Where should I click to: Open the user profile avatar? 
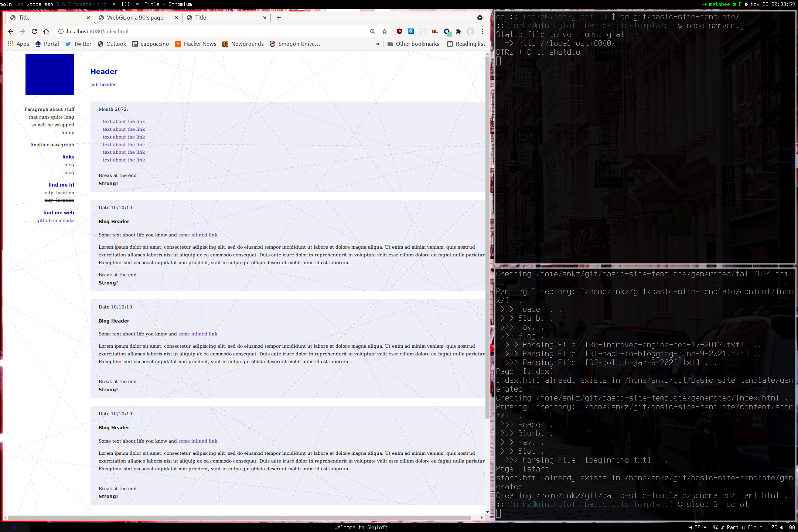tap(470, 31)
